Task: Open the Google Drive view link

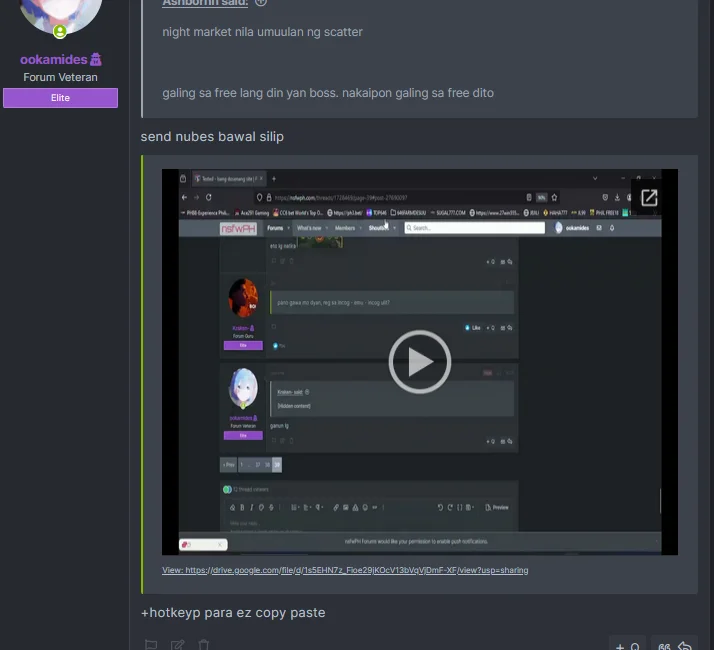Action: tap(345, 570)
